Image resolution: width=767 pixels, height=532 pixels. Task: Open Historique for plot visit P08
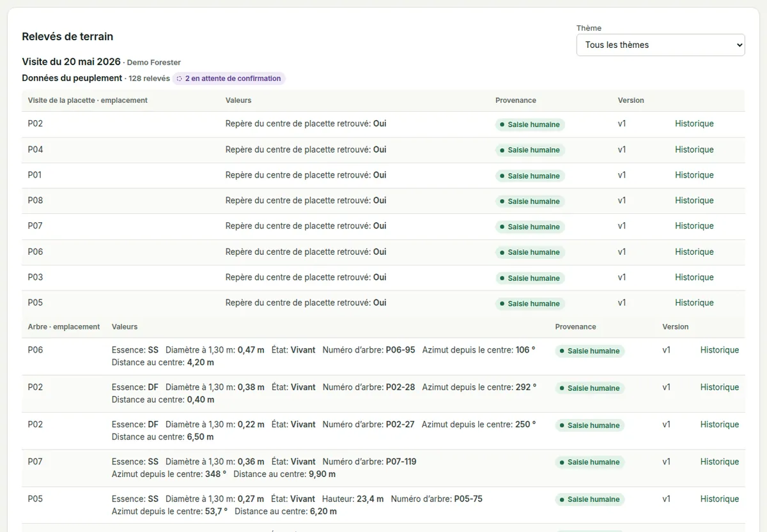tap(694, 201)
